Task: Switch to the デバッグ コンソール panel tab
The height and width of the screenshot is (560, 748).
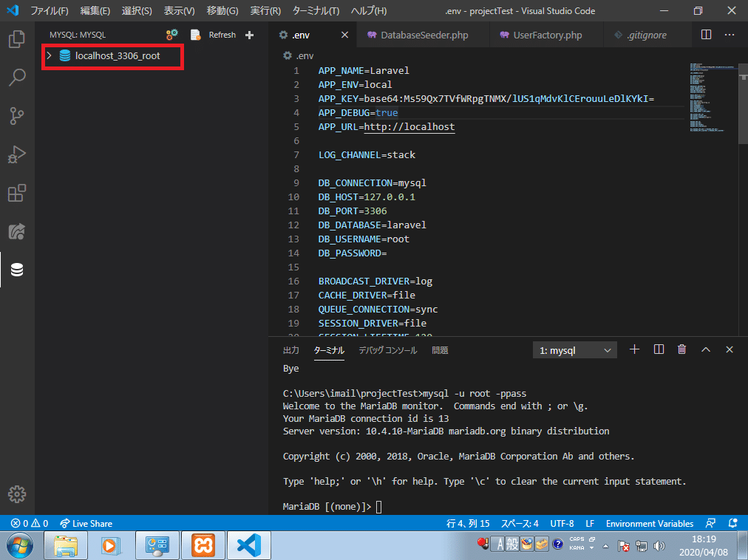Action: point(388,350)
